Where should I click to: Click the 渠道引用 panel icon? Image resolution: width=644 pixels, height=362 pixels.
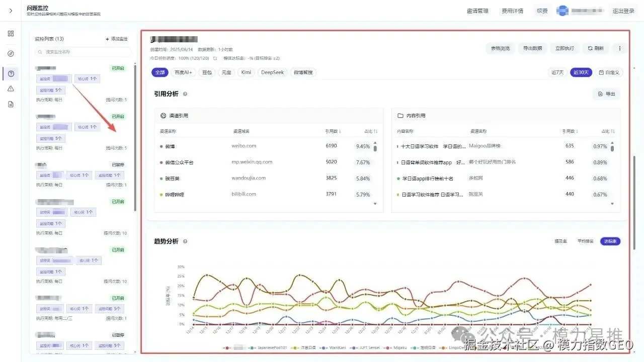(x=163, y=116)
